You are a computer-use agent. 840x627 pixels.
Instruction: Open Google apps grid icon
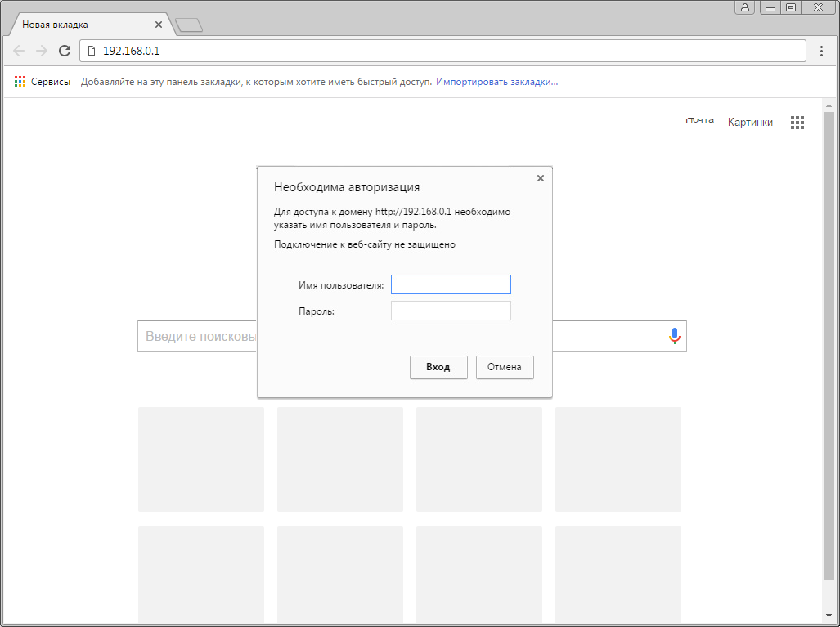[797, 123]
